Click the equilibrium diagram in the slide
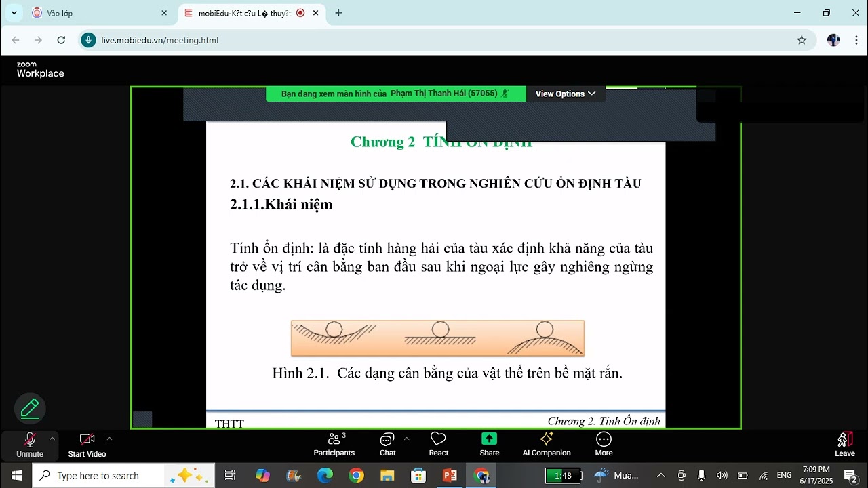Screen dimensions: 868x488 click(437, 338)
